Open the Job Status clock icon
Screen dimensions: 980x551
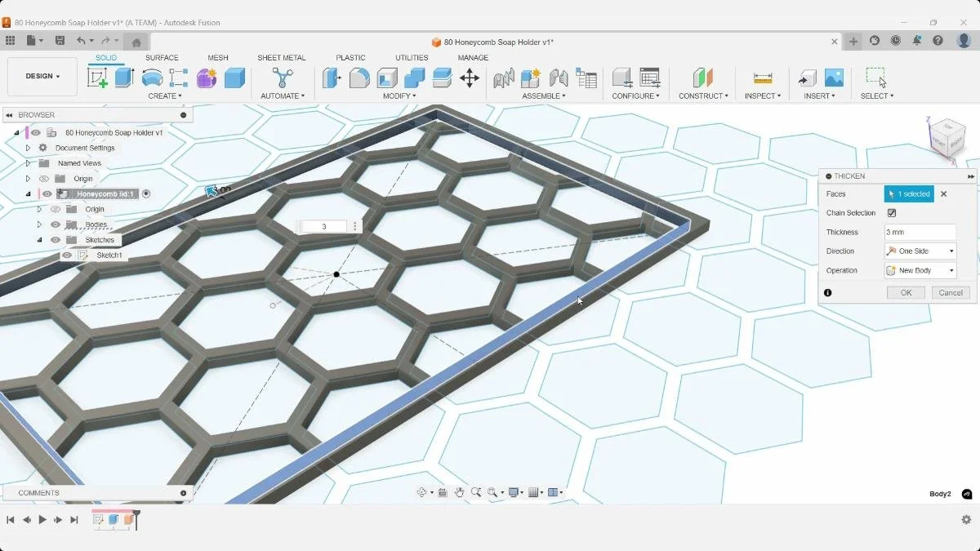pos(896,41)
